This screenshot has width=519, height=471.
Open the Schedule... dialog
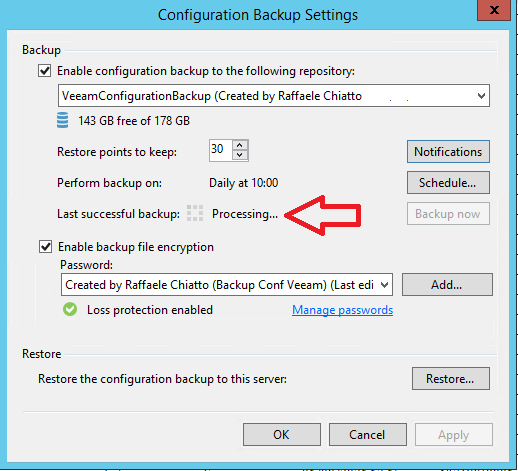[x=448, y=183]
